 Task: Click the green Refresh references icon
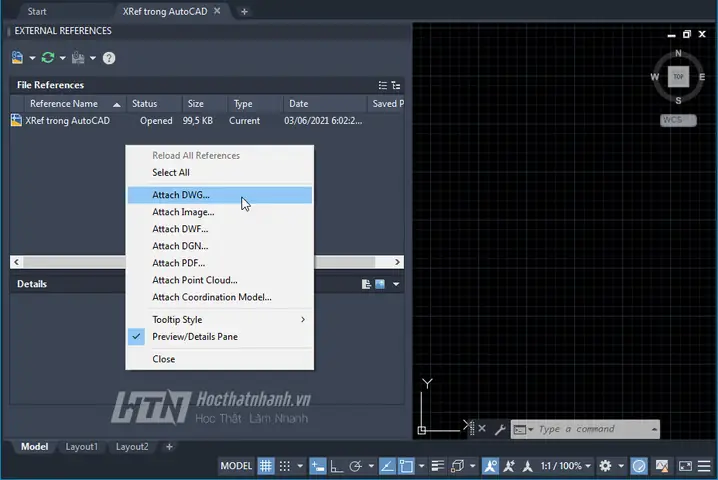point(48,58)
